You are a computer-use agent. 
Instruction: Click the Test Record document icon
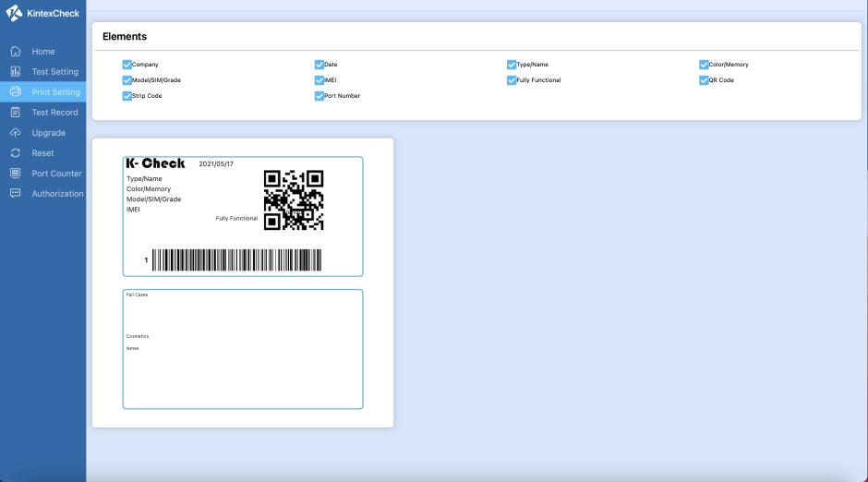click(15, 113)
